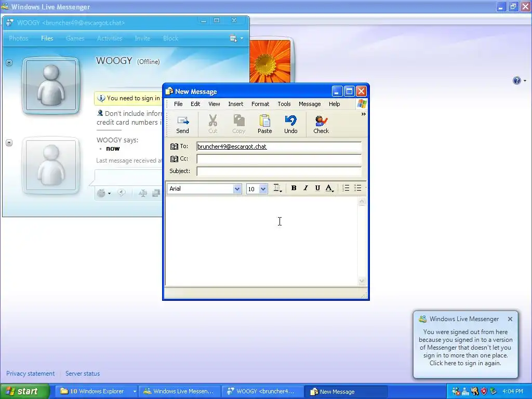This screenshot has height=399, width=532.
Task: Click the red security shield tray icon
Action: click(x=484, y=391)
